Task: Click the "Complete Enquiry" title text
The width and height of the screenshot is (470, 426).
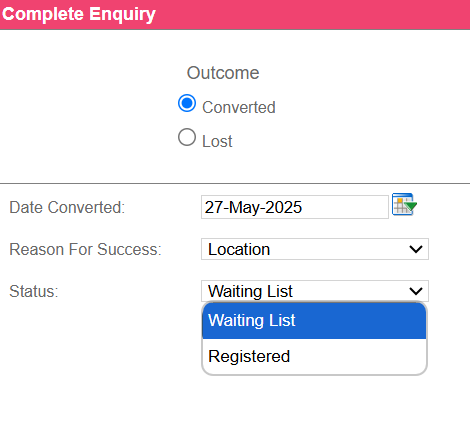Action: click(x=79, y=14)
